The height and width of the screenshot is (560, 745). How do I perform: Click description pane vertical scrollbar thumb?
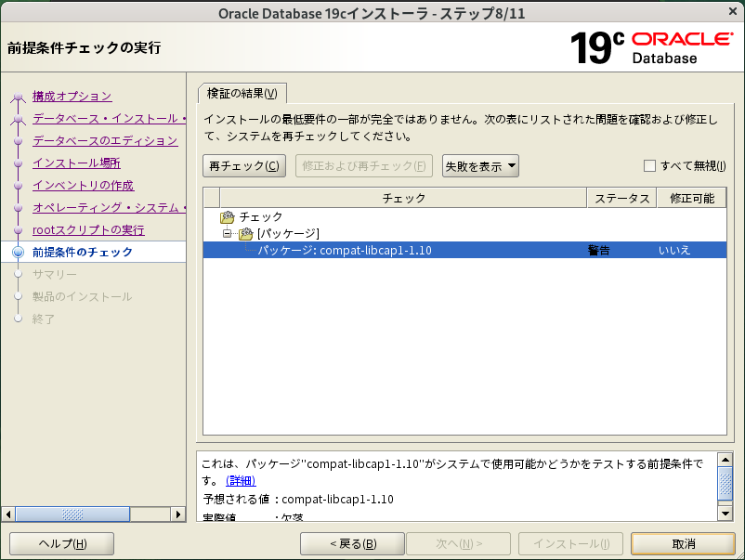(725, 484)
